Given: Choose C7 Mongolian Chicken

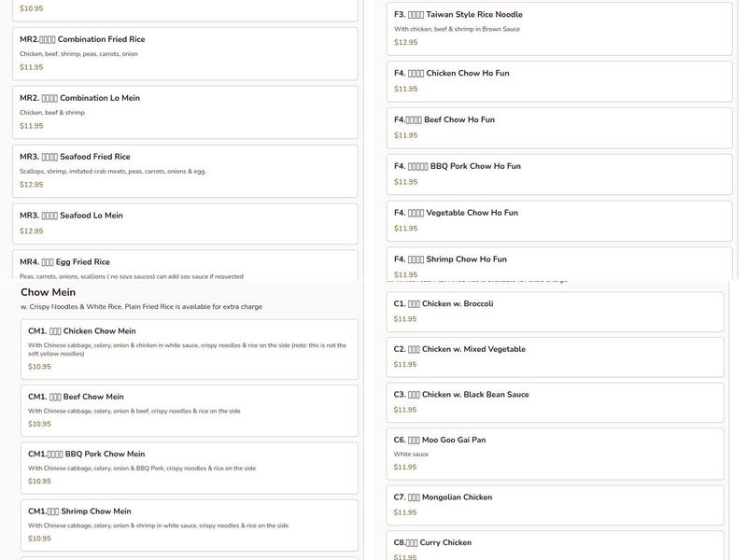Looking at the screenshot, I should [555, 505].
